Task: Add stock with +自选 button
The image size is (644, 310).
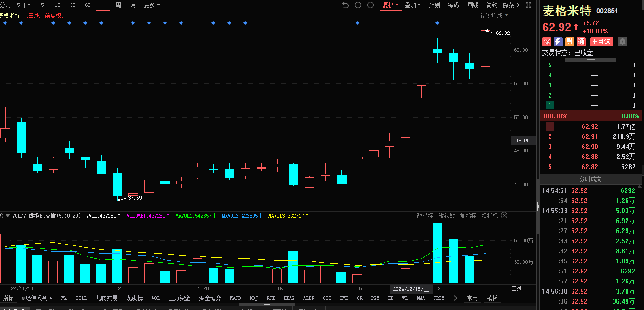Action: click(x=601, y=42)
